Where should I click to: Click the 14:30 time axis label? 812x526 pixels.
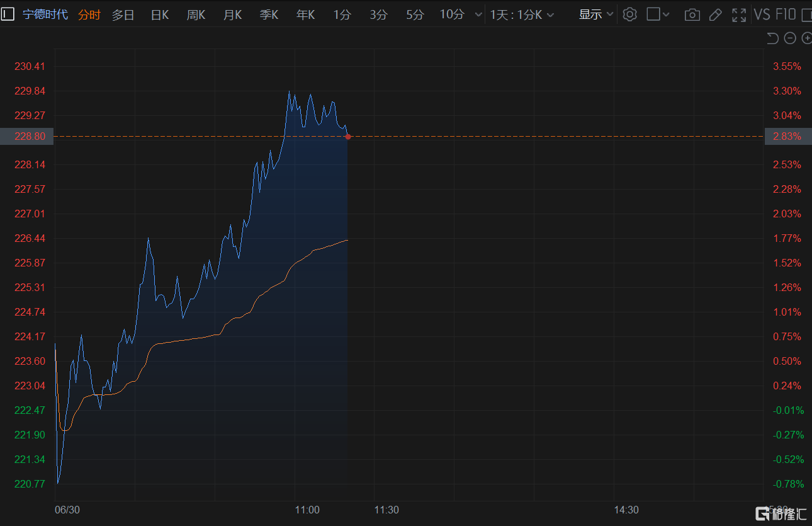(626, 510)
